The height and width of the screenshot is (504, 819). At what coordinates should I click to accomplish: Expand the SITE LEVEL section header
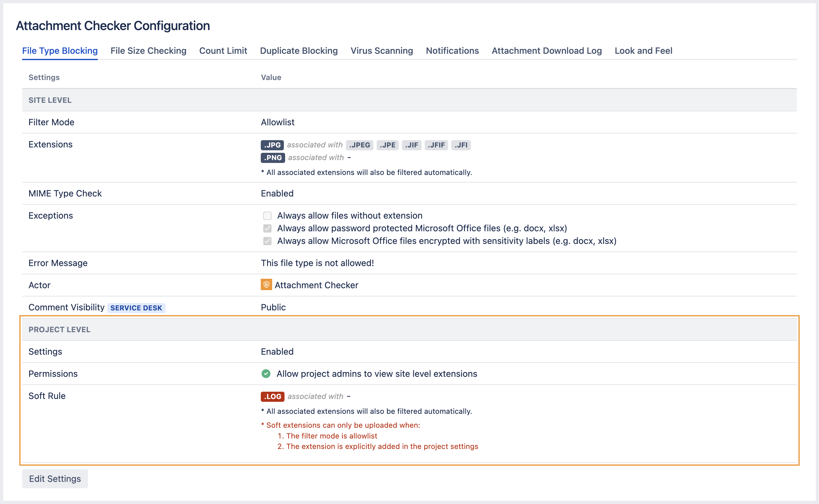point(50,100)
